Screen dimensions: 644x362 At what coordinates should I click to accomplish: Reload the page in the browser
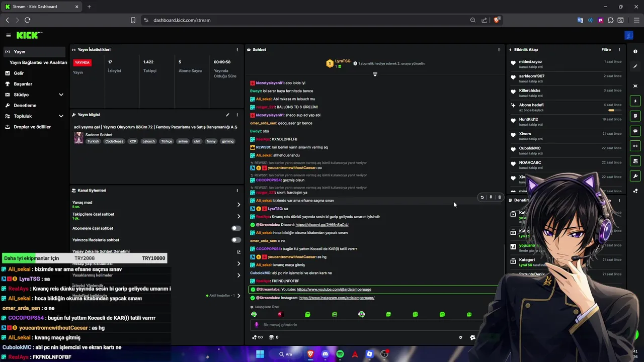pos(27,20)
